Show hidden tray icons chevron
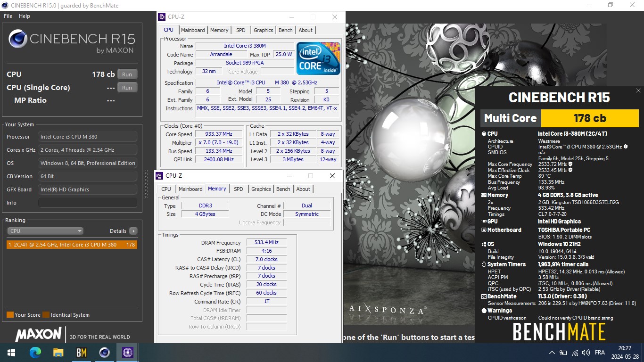This screenshot has height=362, width=644. pyautogui.click(x=552, y=353)
